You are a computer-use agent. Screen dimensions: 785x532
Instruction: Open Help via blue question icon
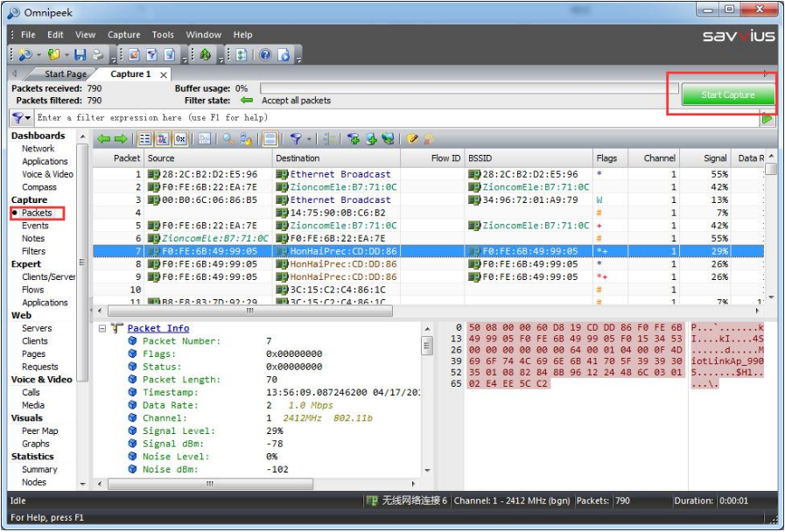[265, 54]
